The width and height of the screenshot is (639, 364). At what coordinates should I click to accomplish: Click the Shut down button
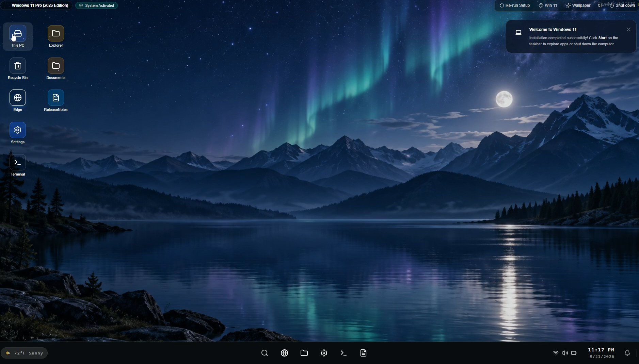point(622,5)
